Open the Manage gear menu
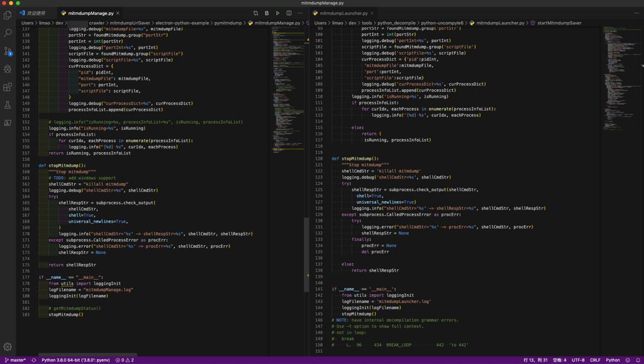The width and height of the screenshot is (644, 364). tap(8, 347)
